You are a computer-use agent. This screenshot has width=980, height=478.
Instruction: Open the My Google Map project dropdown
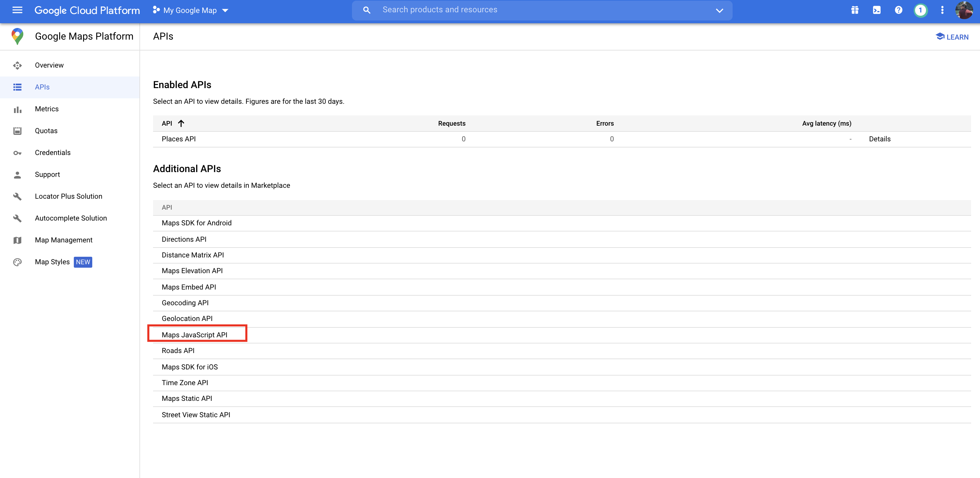190,10
